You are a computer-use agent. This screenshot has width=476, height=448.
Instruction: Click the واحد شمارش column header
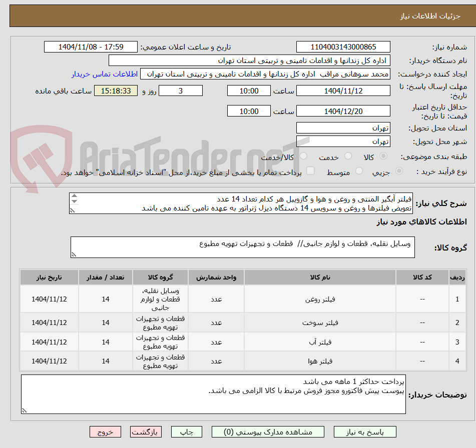point(216,277)
